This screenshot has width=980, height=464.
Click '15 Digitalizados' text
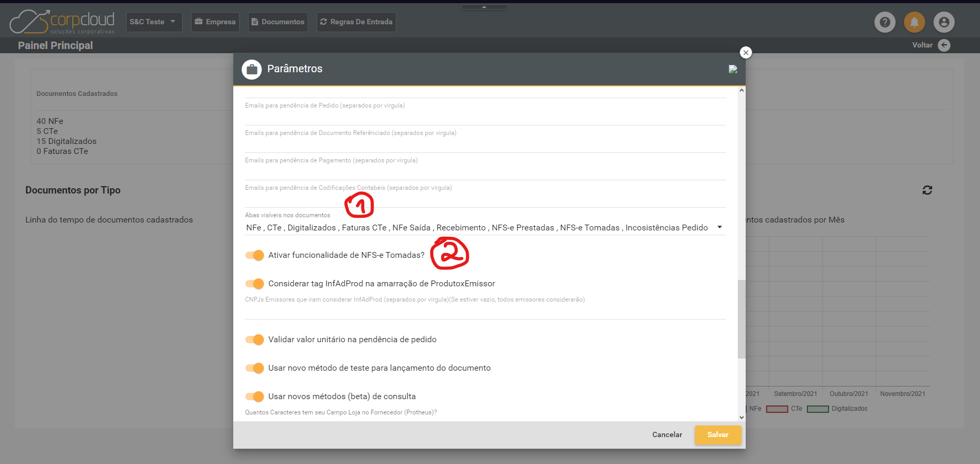click(66, 141)
